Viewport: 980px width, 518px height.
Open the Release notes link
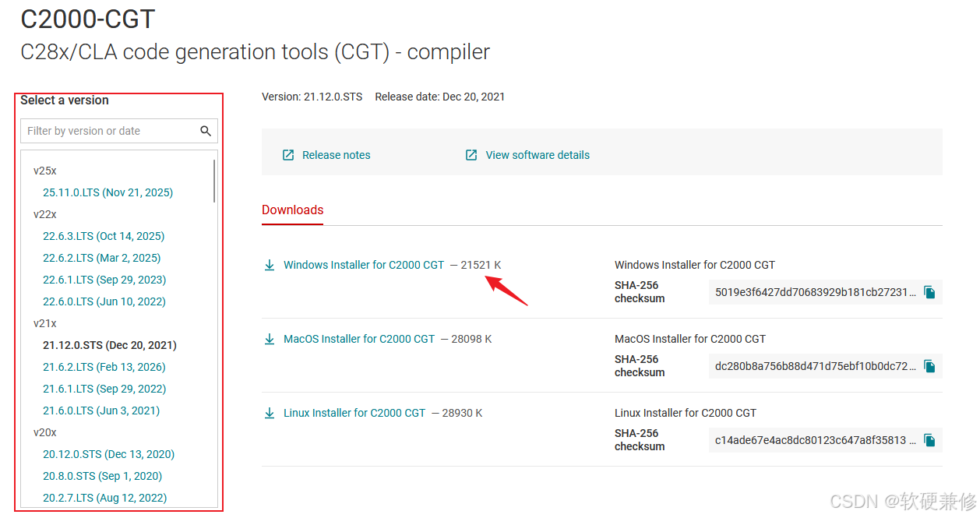tap(336, 155)
